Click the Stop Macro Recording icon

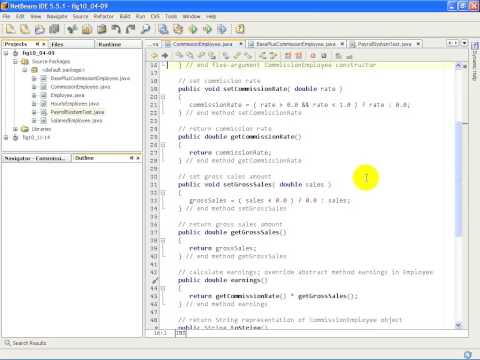point(324,56)
